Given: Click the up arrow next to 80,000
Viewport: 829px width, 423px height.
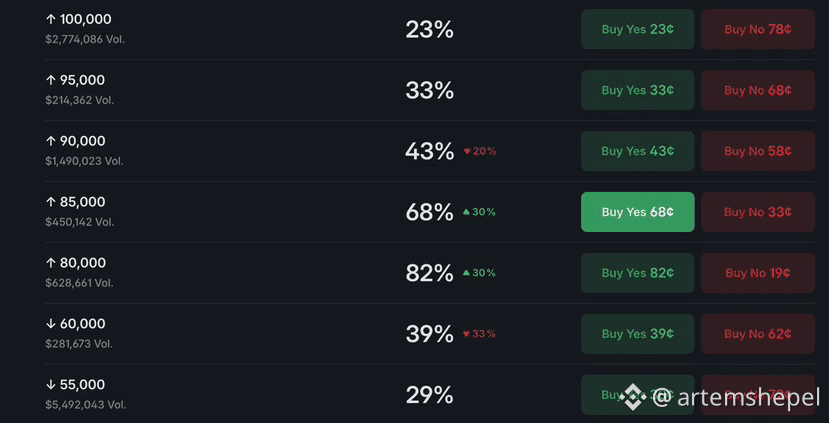Looking at the screenshot, I should pyautogui.click(x=51, y=263).
